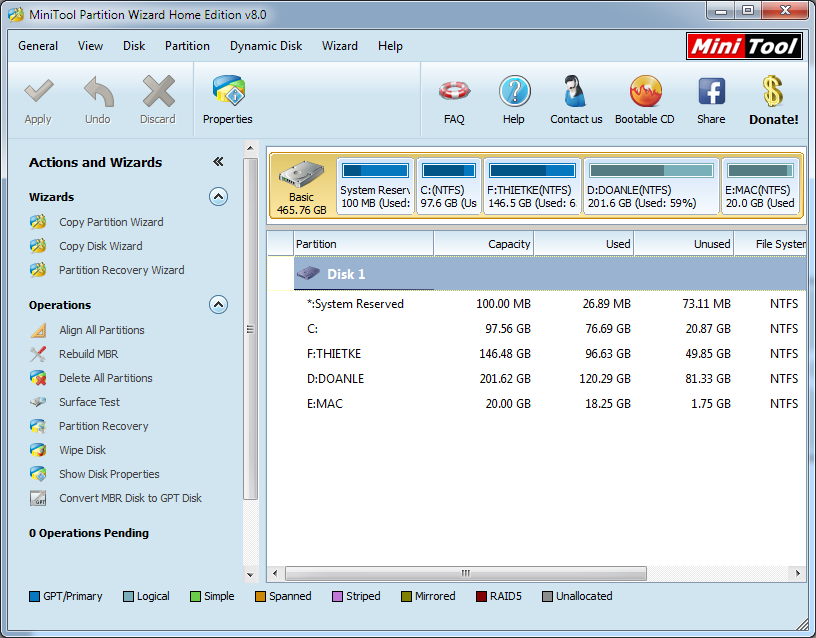Collapse the Operations section
The image size is (816, 638).
click(x=219, y=304)
